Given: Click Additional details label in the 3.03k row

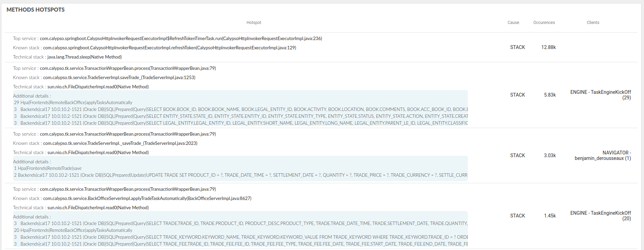Looking at the screenshot, I should [32, 162].
